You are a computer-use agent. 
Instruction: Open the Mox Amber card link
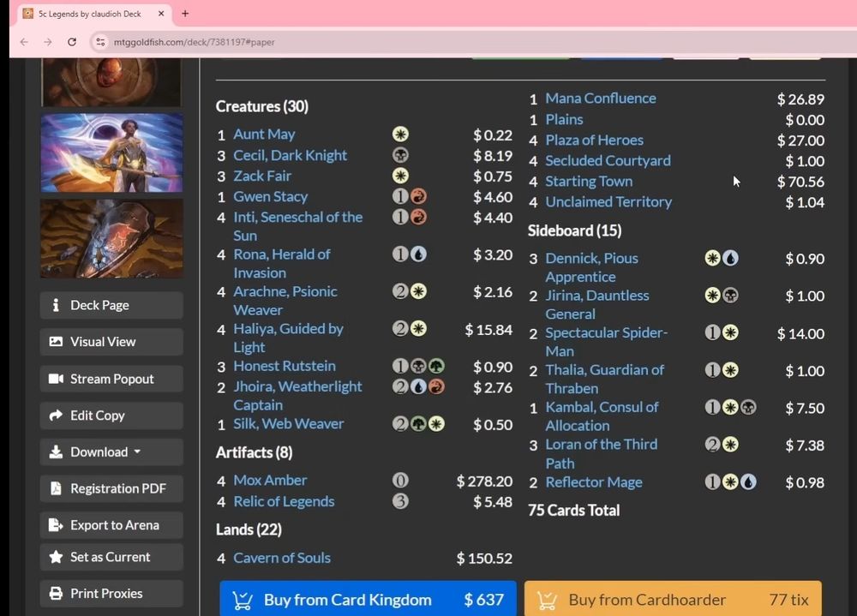point(270,481)
